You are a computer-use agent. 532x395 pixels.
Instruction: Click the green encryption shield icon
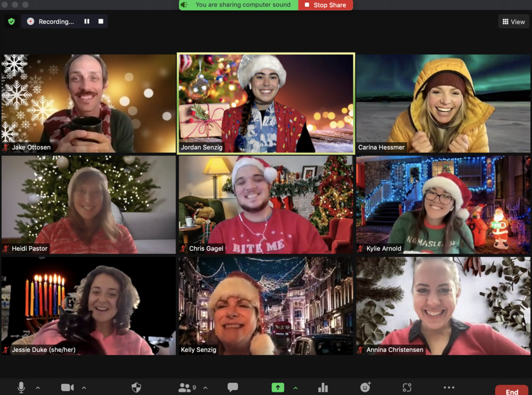coord(12,21)
